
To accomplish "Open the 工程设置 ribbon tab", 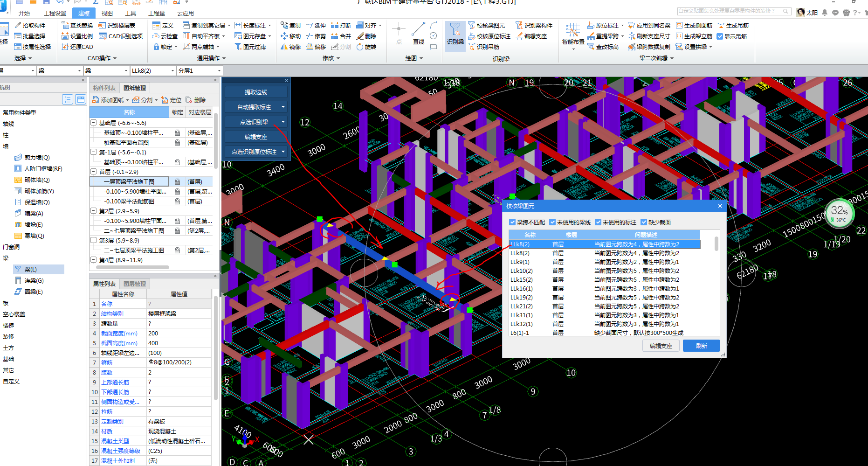I will (55, 13).
